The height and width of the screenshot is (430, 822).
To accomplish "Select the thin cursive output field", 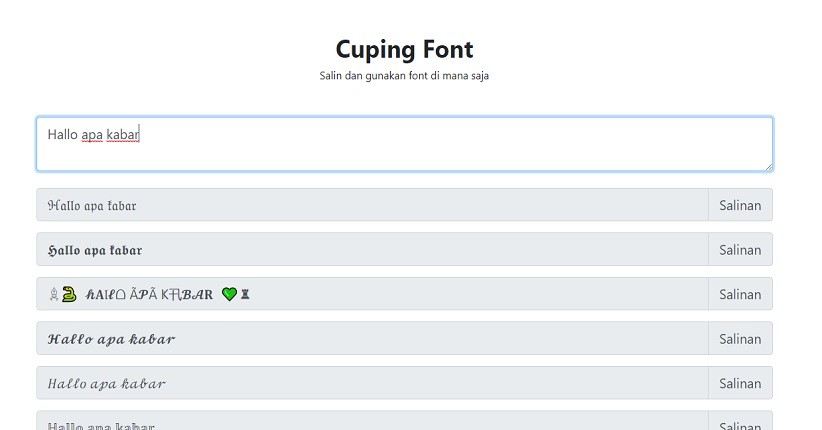I will [x=372, y=383].
